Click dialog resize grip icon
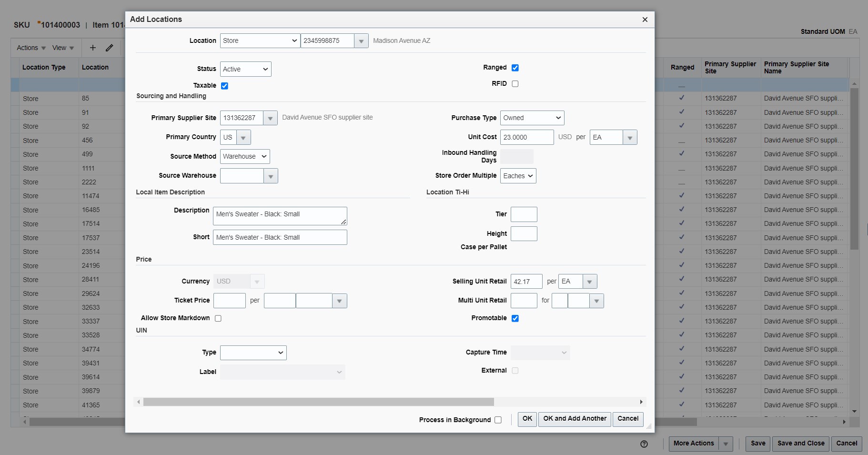This screenshot has width=868, height=455. 649,427
